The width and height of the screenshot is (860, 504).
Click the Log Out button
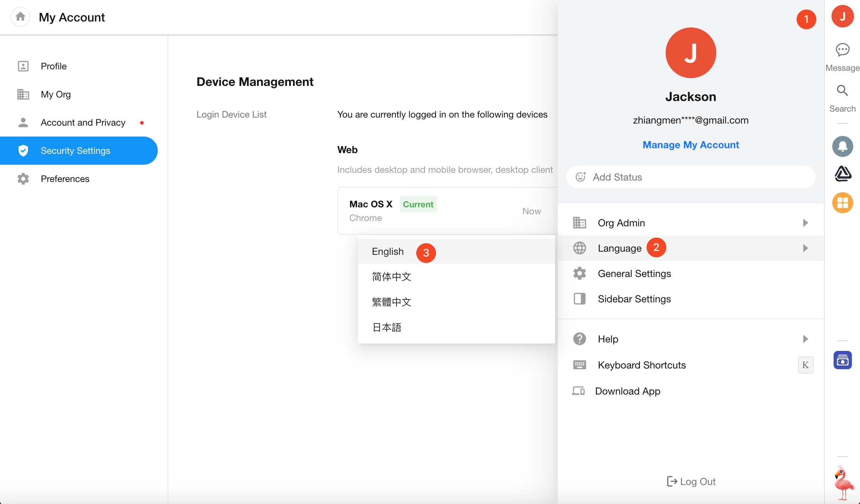tap(691, 481)
